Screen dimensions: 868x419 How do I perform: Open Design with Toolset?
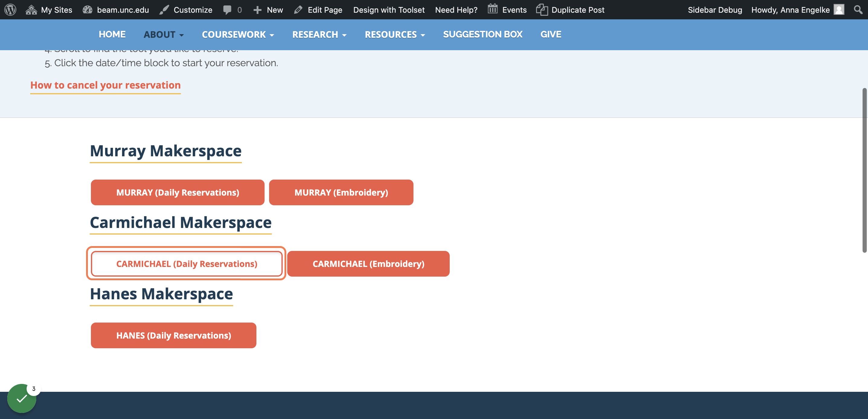coord(389,10)
